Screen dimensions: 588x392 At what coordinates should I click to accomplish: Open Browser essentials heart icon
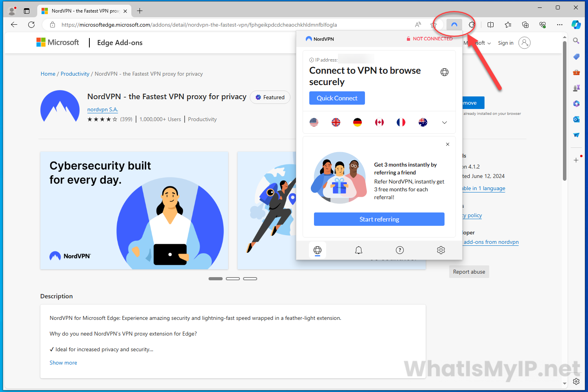pyautogui.click(x=543, y=25)
